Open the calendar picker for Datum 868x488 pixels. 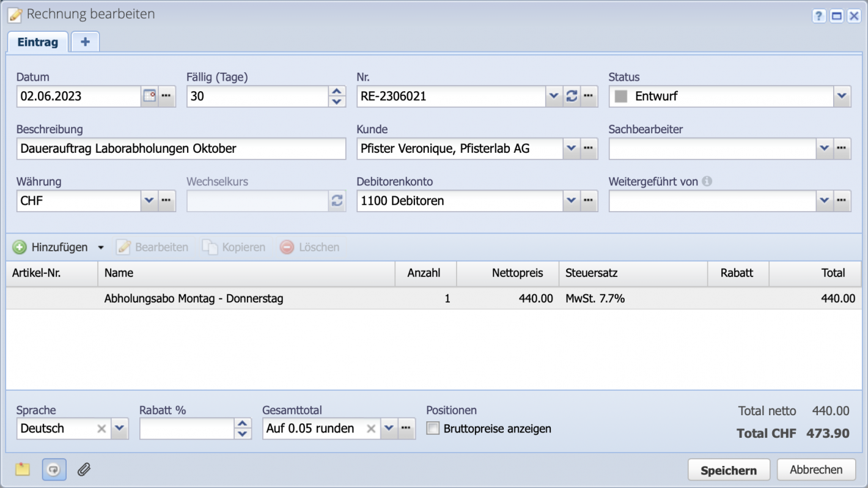coord(149,96)
